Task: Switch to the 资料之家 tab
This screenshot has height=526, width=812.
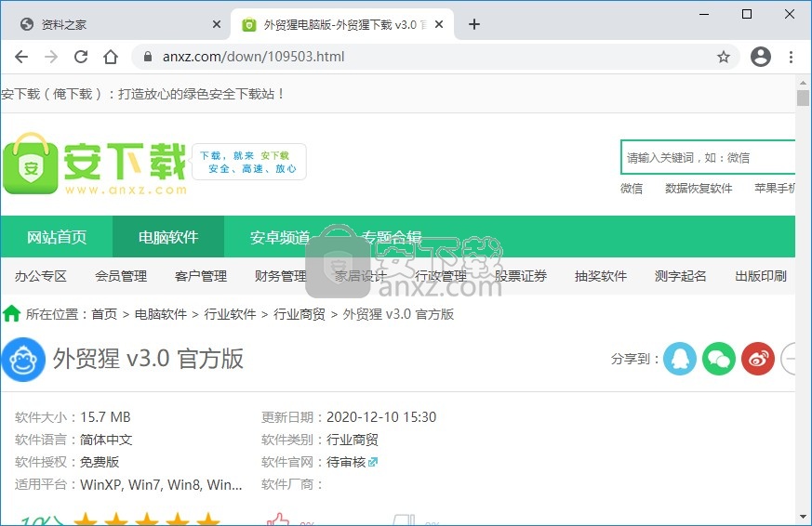Action: pos(115,24)
